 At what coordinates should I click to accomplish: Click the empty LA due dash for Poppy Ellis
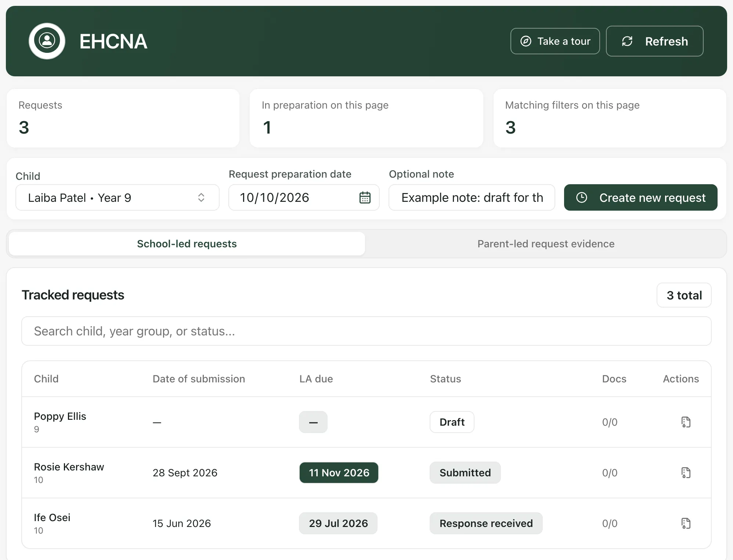(x=313, y=422)
